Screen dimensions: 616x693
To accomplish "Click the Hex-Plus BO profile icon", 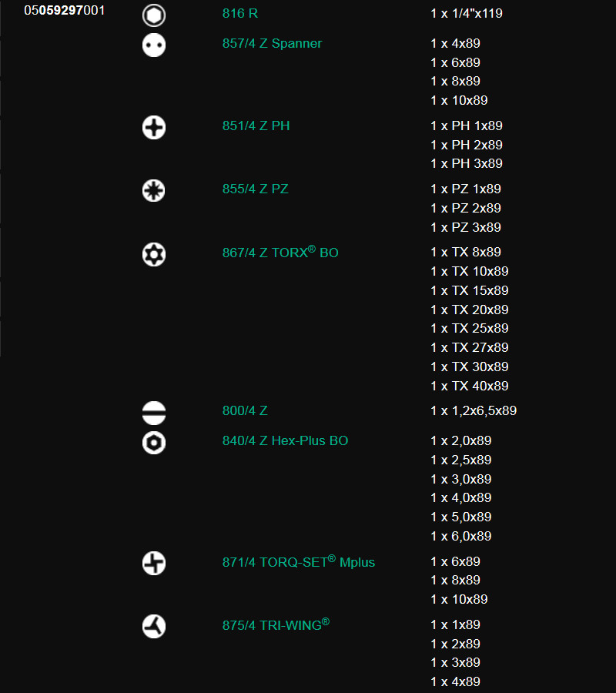I will point(154,443).
